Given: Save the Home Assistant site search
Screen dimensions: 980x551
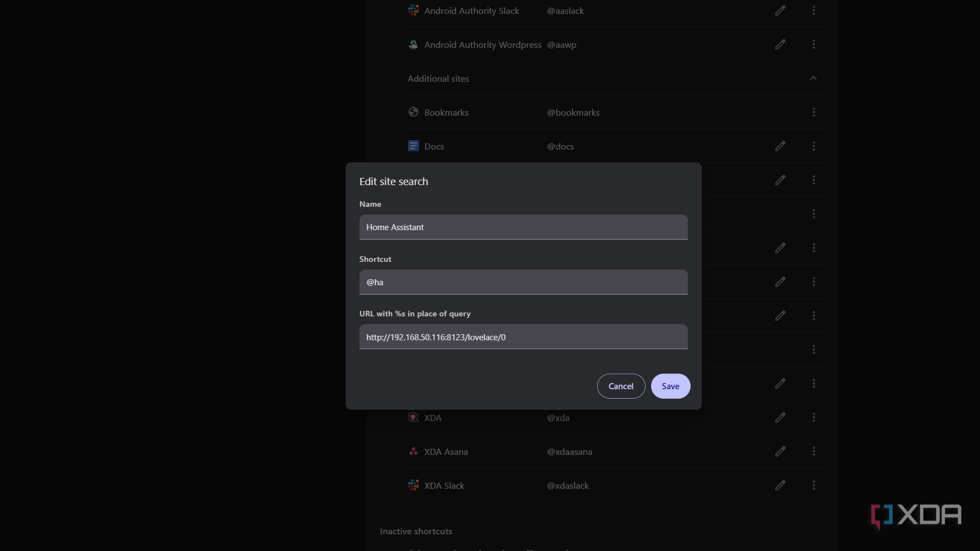Looking at the screenshot, I should (x=670, y=386).
